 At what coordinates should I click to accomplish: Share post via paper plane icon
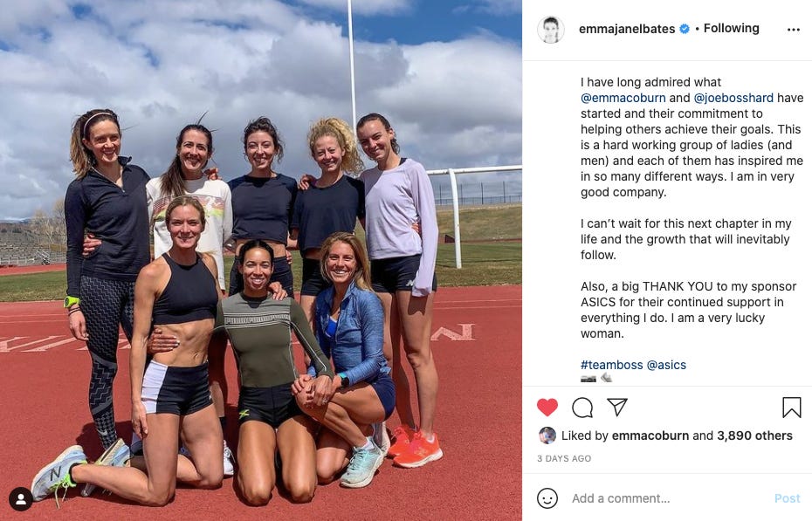(617, 408)
